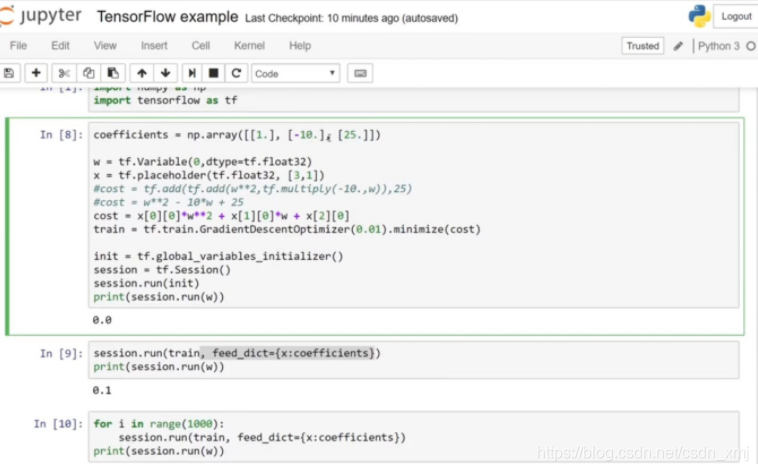Click the kernel idle circle indicator
This screenshot has height=471, width=758.
click(x=751, y=46)
